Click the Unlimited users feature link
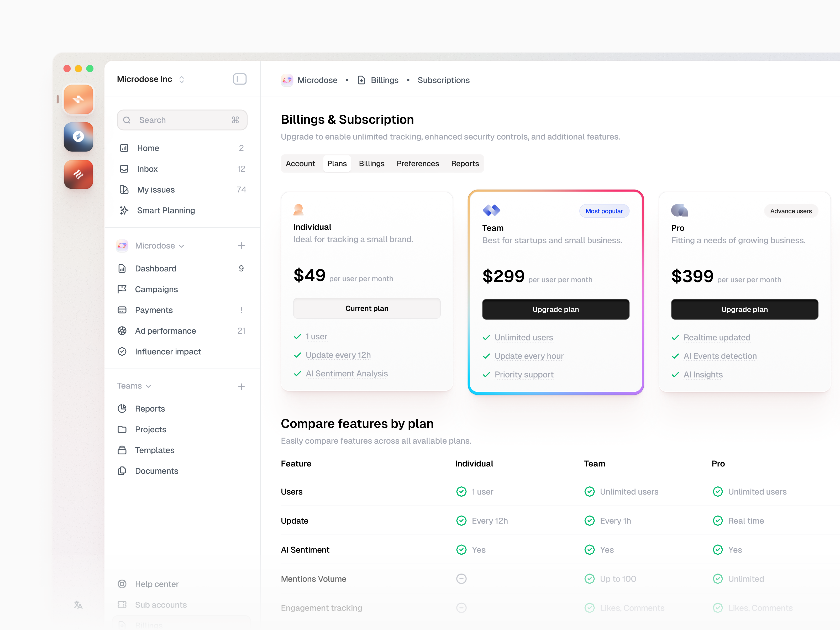The height and width of the screenshot is (630, 840). (x=524, y=337)
